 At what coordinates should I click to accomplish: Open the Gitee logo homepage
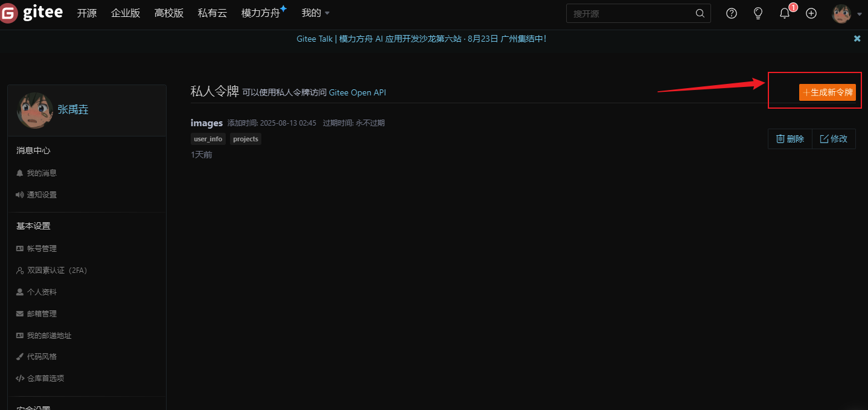[31, 13]
